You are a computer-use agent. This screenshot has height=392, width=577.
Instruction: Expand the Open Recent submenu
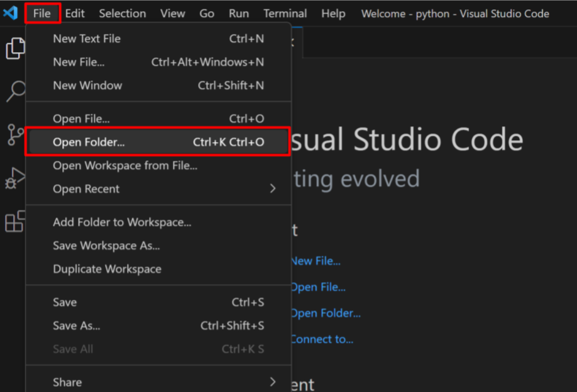click(x=158, y=189)
